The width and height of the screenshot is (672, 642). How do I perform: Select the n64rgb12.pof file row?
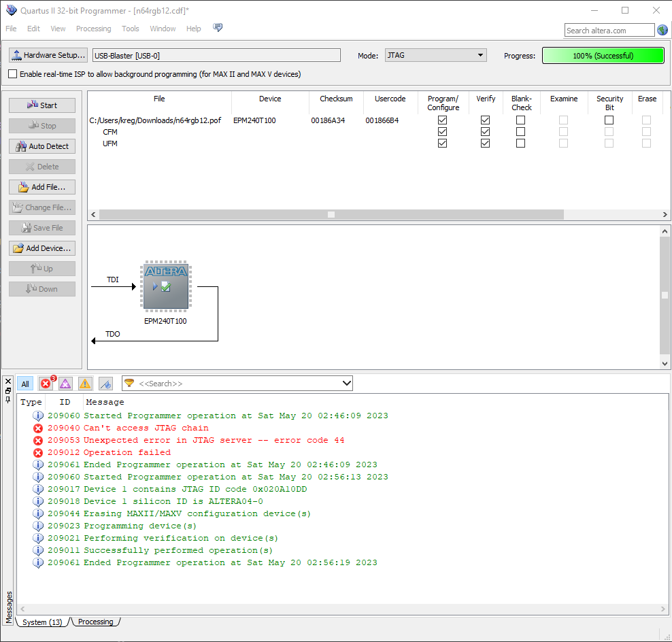tap(155, 120)
